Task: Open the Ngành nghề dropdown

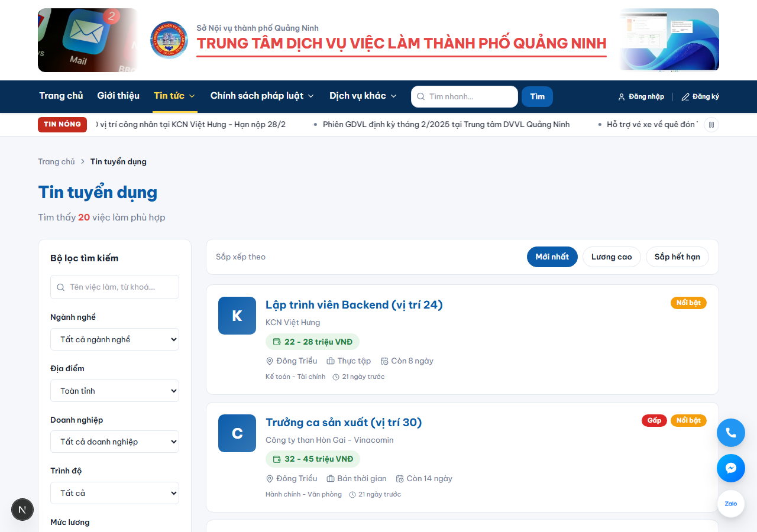Action: [115, 339]
